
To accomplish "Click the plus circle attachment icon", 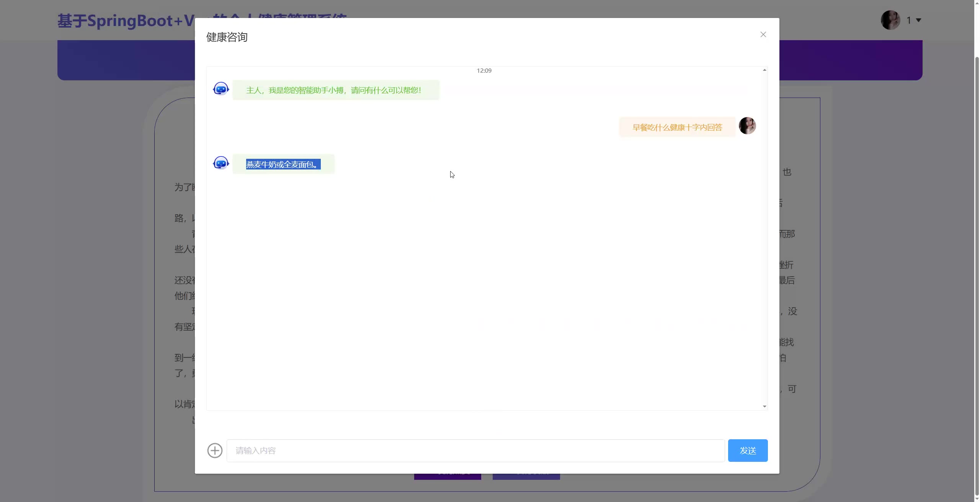I will (215, 450).
